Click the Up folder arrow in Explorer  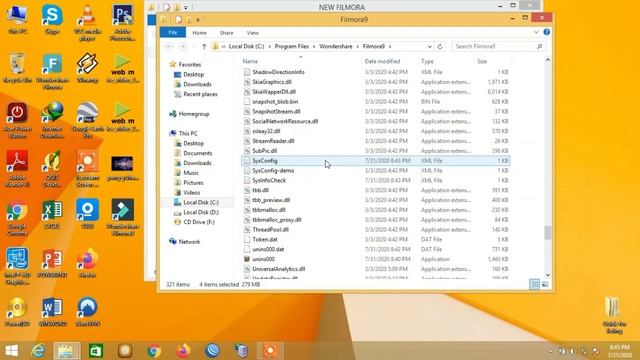click(204, 47)
